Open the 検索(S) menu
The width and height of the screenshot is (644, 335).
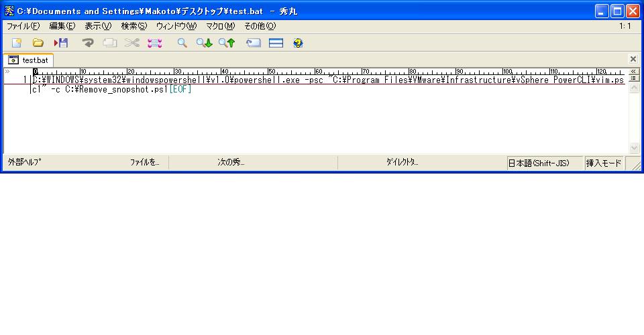tap(134, 26)
